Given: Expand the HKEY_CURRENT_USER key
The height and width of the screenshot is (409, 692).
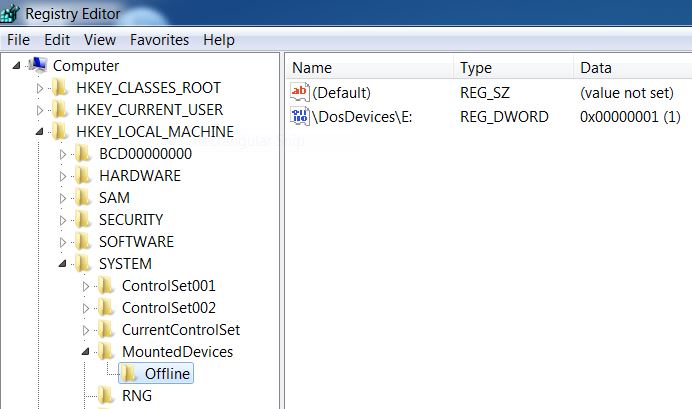Looking at the screenshot, I should pos(40,110).
